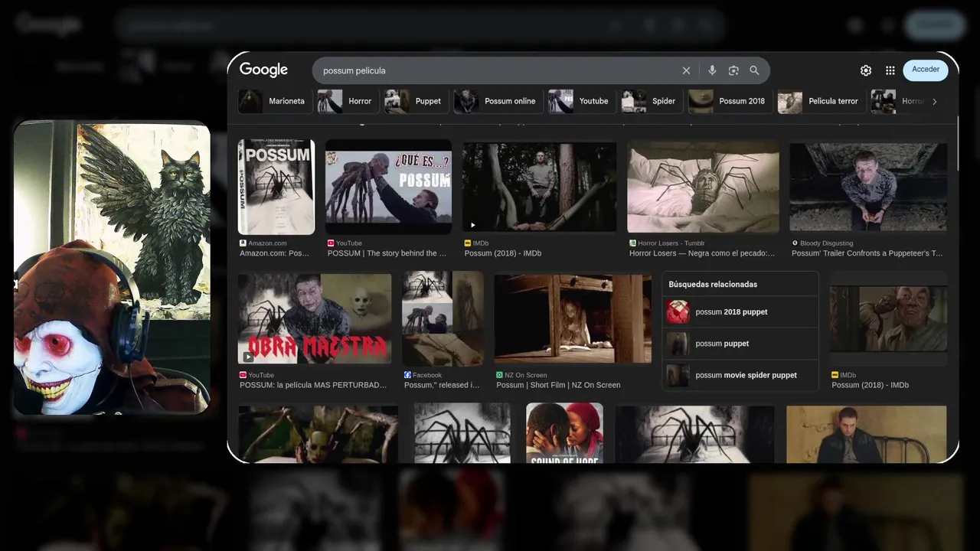Open the NZ On Screen short film thumbnail
The height and width of the screenshot is (551, 980).
click(573, 318)
